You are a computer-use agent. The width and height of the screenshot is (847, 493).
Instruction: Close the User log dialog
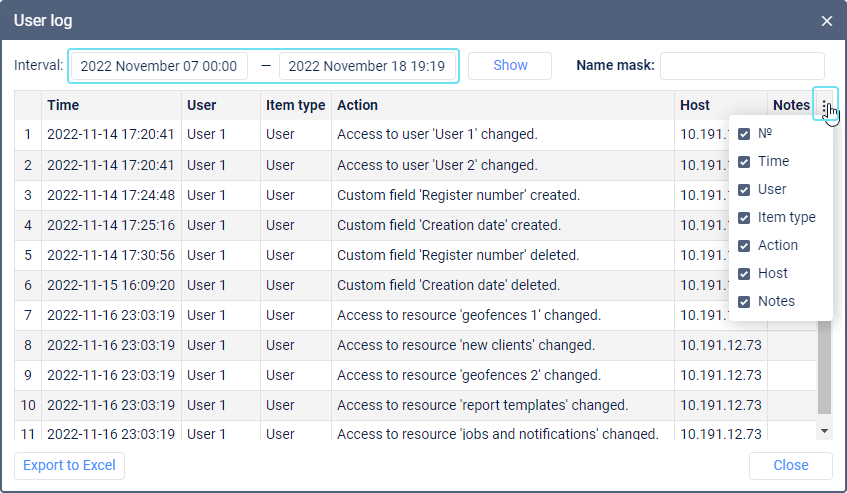(x=827, y=20)
